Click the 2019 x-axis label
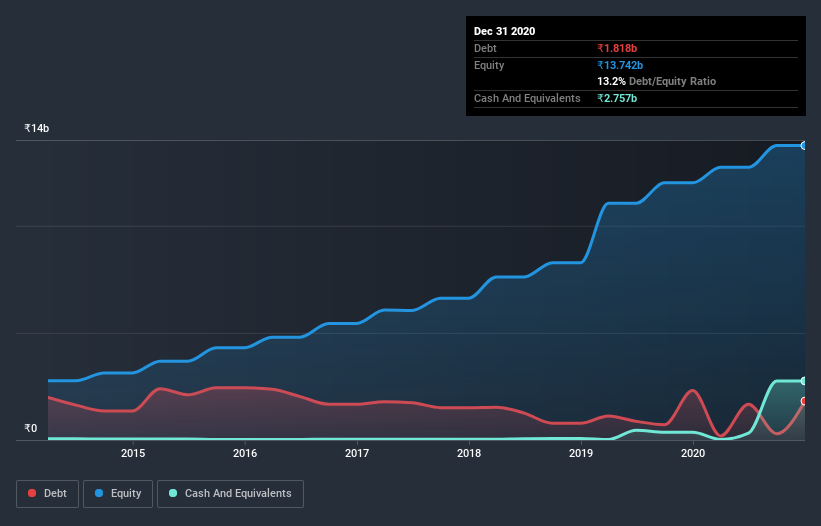Viewport: 821px width, 526px height. pos(581,453)
